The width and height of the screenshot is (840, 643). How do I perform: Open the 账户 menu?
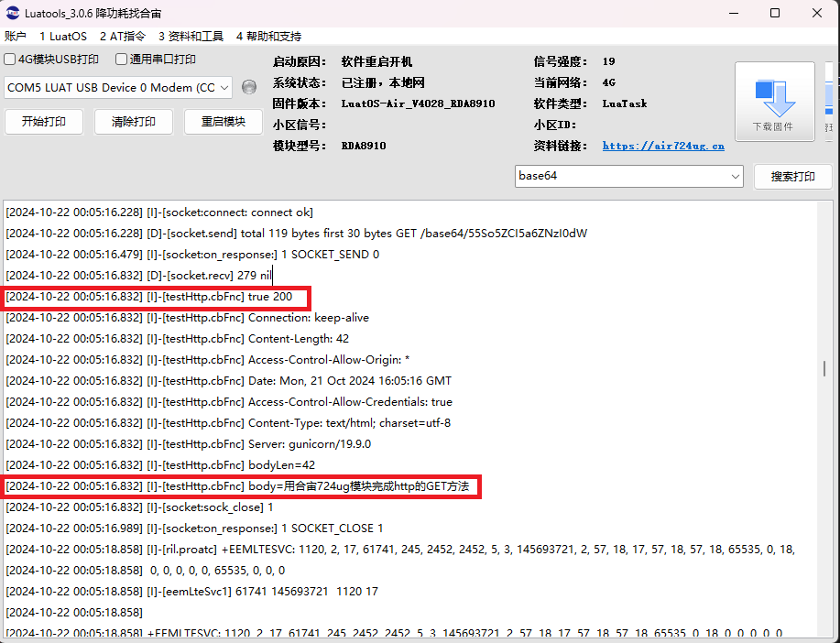pos(16,37)
